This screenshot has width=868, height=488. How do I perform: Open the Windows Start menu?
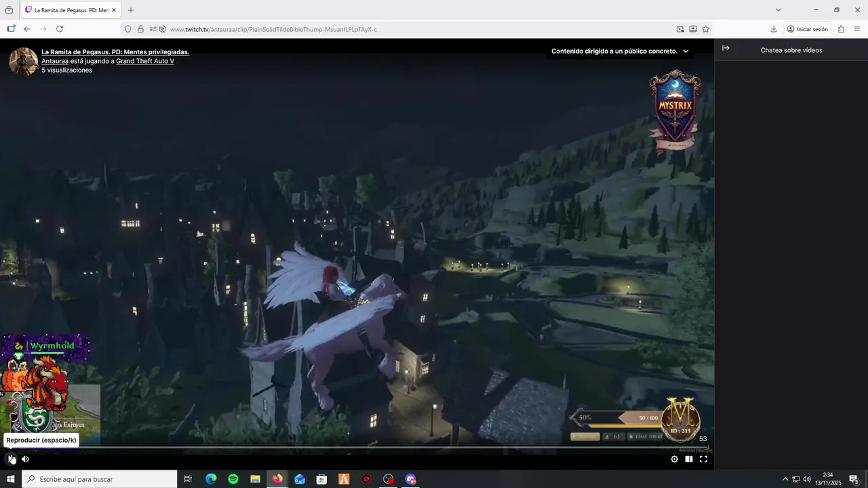click(11, 479)
